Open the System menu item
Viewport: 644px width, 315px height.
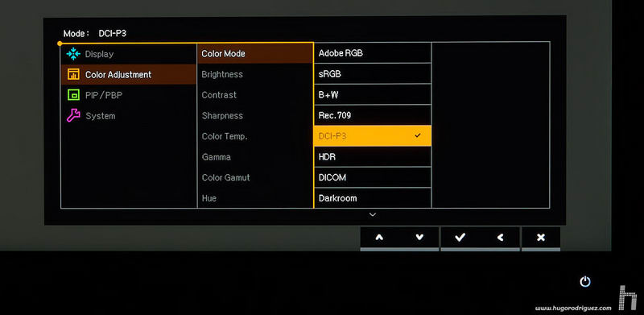(129, 116)
